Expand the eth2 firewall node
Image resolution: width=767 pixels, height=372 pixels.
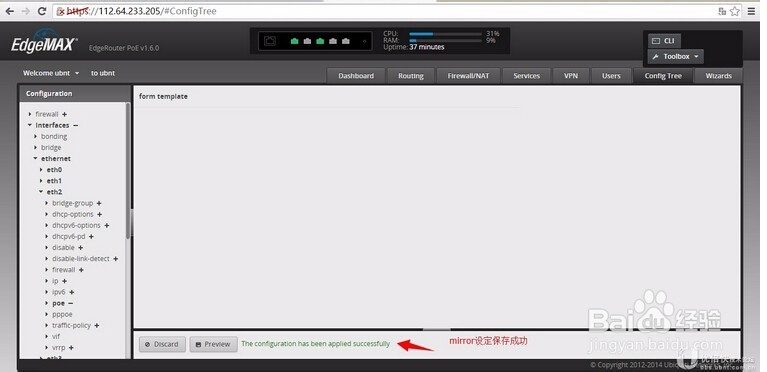tap(47, 270)
